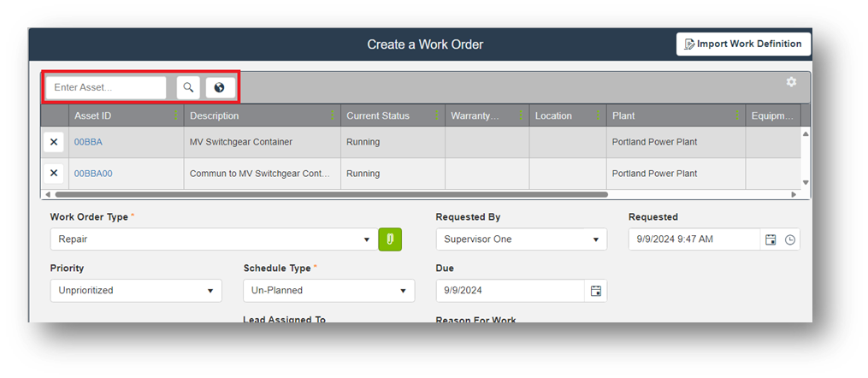Click the Enter Asset input field

point(105,87)
